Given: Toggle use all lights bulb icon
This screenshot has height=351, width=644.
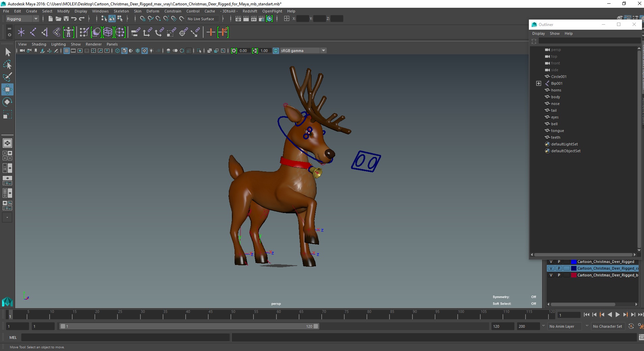Looking at the screenshot, I should (152, 51).
